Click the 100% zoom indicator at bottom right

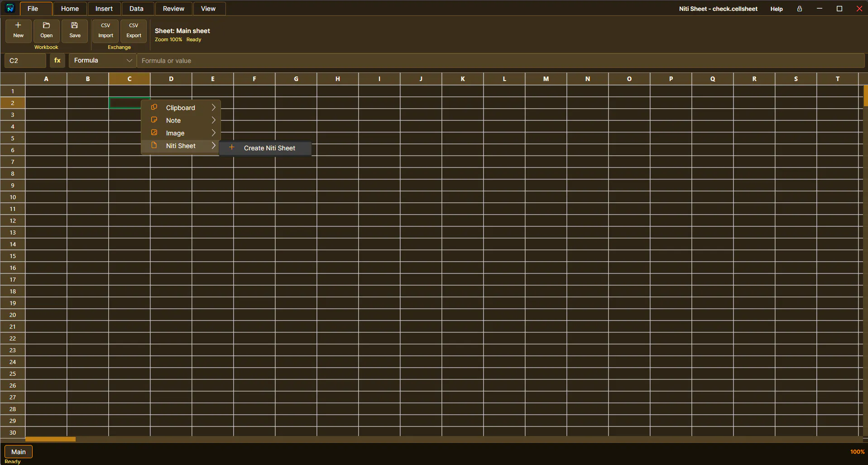tap(857, 452)
